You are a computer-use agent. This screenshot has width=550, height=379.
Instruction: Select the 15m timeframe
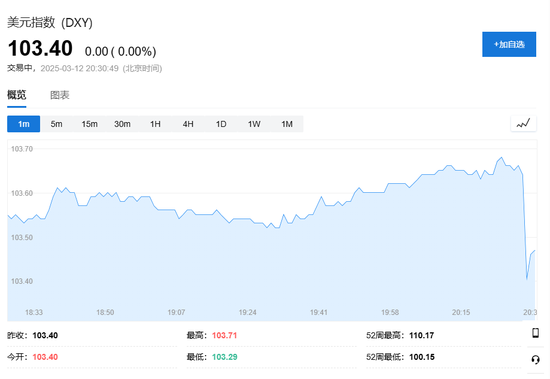(x=89, y=124)
